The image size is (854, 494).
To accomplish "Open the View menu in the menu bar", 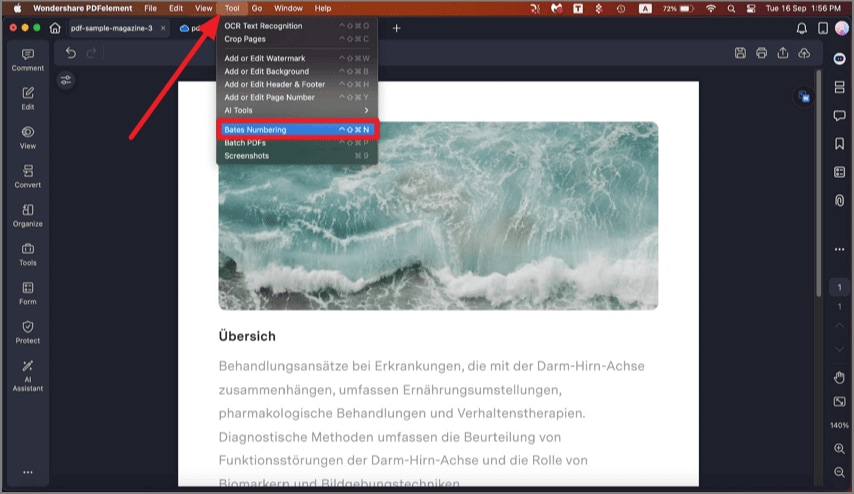I will pos(204,8).
